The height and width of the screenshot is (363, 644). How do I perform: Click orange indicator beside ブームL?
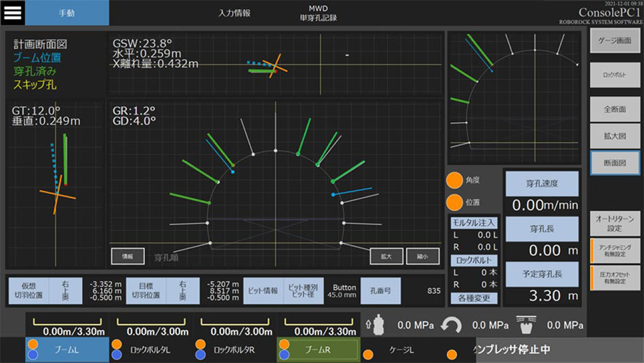click(33, 344)
